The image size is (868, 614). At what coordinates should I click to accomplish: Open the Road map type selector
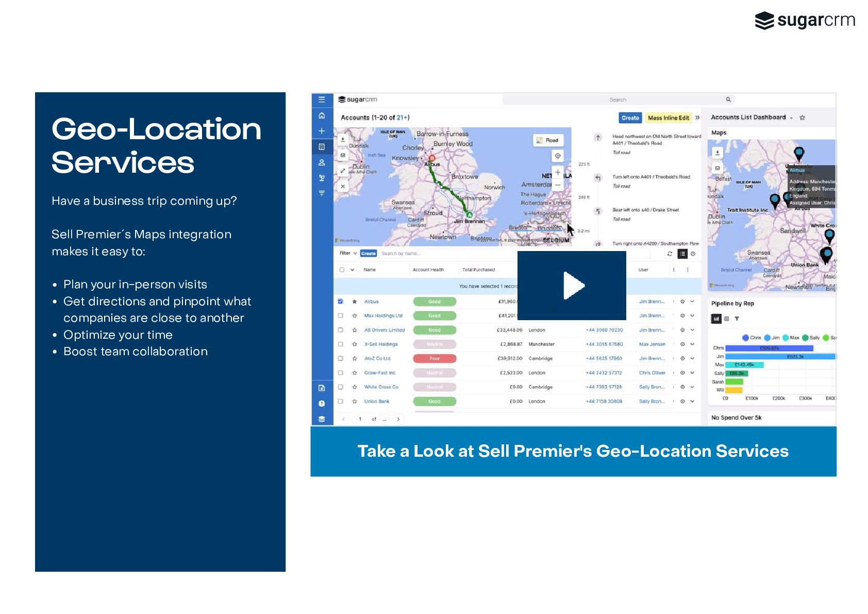[x=548, y=140]
